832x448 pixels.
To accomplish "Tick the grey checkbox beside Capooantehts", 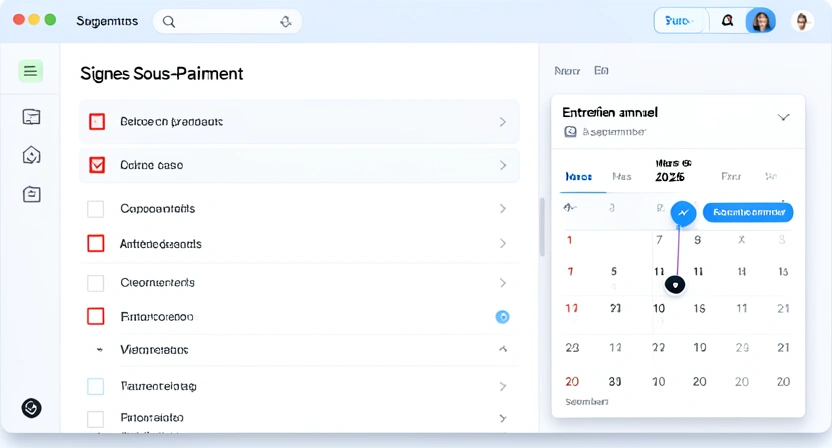I will (x=96, y=209).
